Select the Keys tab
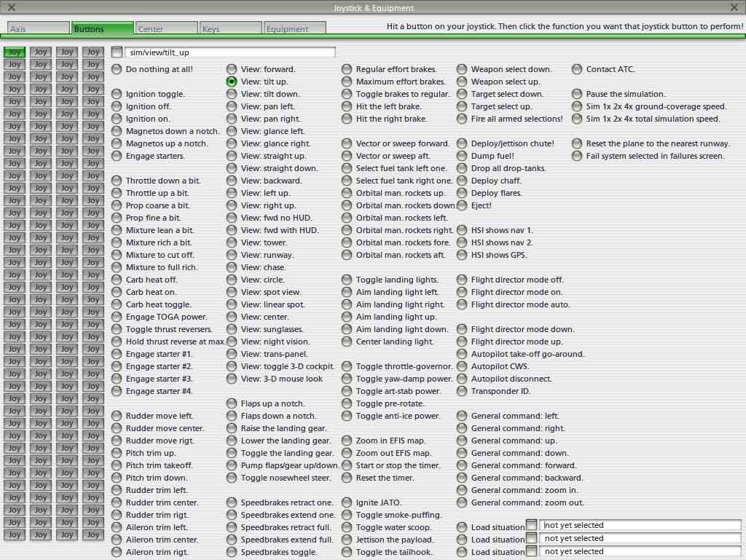Screen dimensions: 746x560 pos(230,29)
